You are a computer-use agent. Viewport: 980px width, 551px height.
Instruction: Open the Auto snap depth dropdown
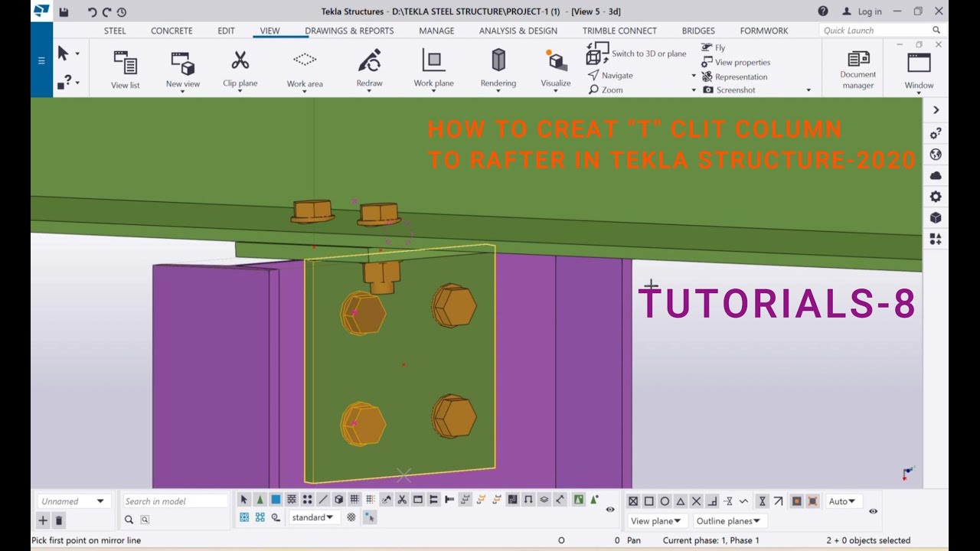pos(843,501)
